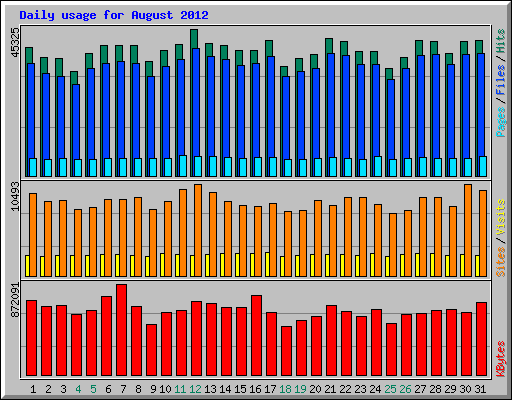Click day 30 on the date axis

click(x=465, y=389)
